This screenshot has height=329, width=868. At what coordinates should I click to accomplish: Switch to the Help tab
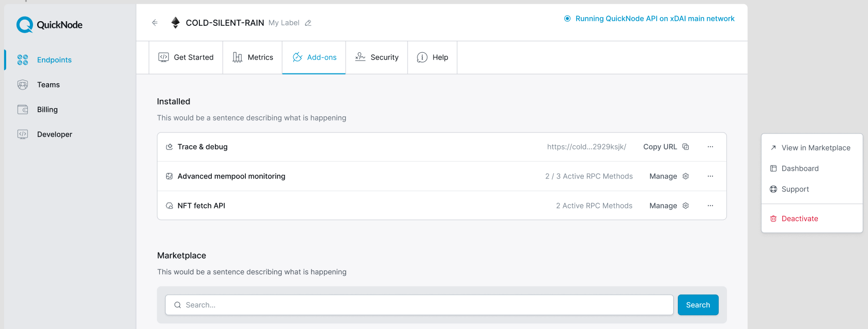(x=432, y=57)
